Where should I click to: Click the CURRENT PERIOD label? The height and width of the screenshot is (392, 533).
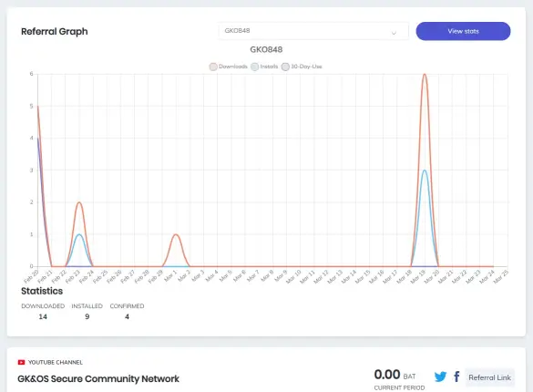coord(399,388)
